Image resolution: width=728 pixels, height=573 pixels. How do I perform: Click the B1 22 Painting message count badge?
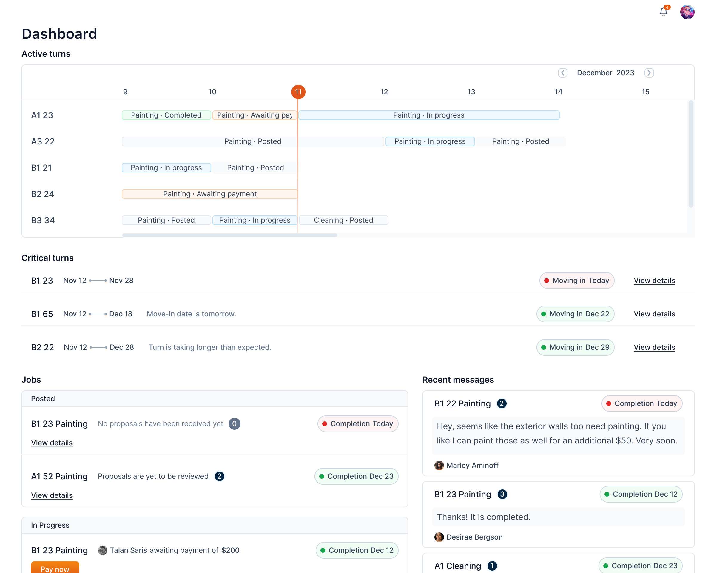tap(501, 403)
